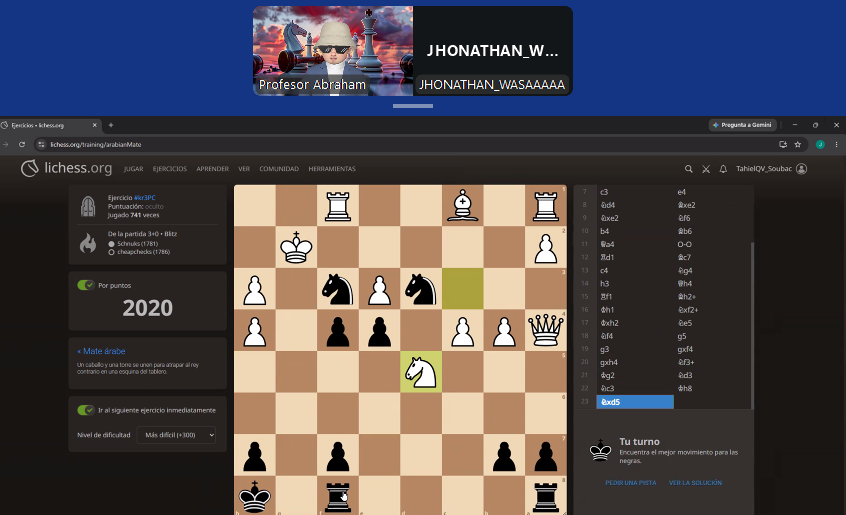
Task: Click Ver la solución link
Action: coord(695,483)
